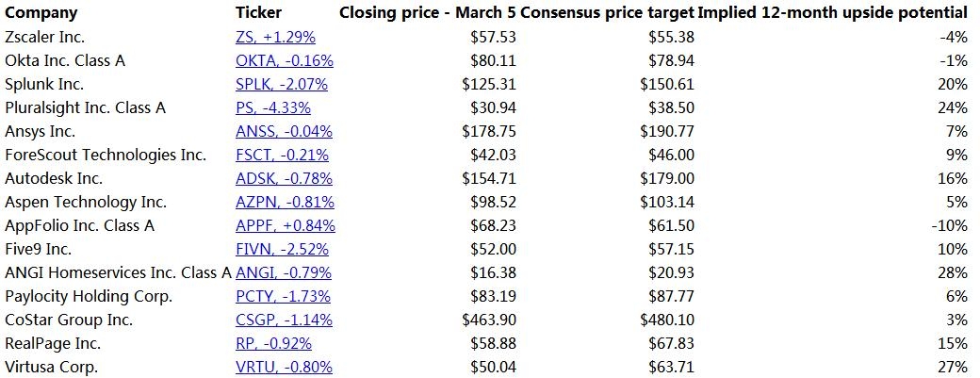Open the APPF ticker link

pyautogui.click(x=286, y=226)
